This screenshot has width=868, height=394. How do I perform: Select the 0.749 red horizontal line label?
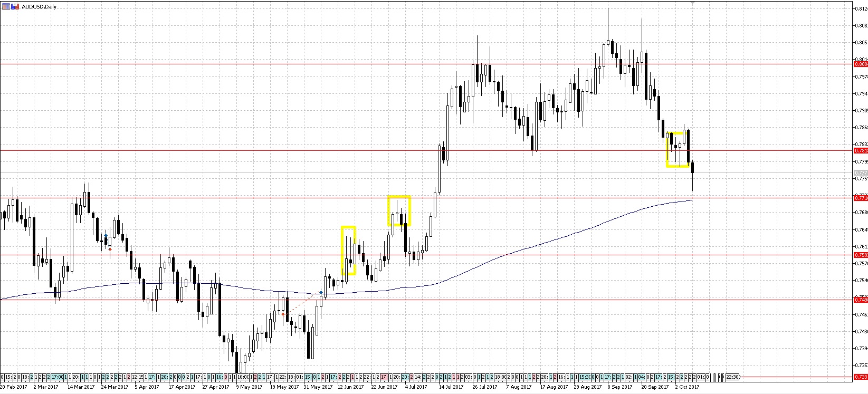(x=861, y=300)
